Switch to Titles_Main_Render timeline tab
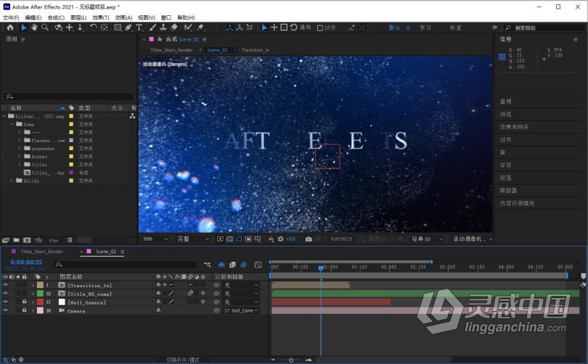Viewport: 588px width, 364px height. click(x=41, y=252)
